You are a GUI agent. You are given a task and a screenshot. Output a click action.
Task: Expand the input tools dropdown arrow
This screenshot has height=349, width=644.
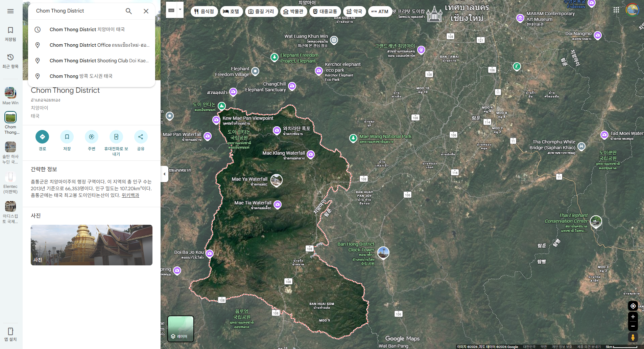[x=180, y=10]
